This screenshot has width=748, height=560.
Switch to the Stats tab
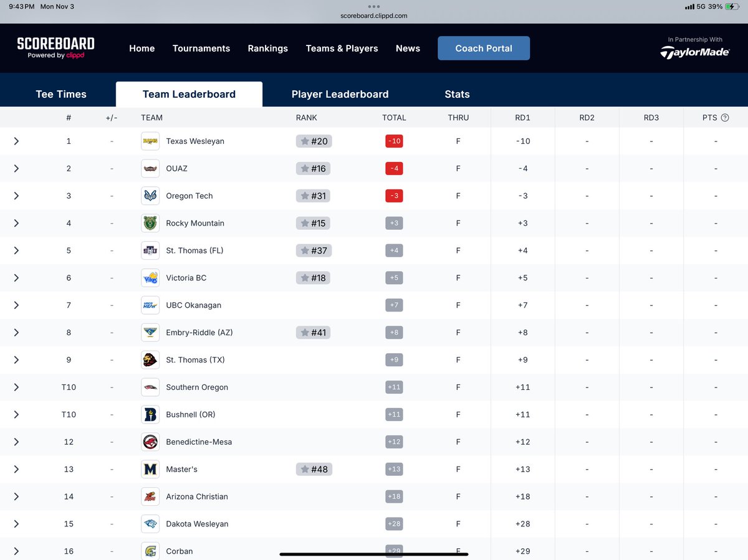pyautogui.click(x=457, y=95)
